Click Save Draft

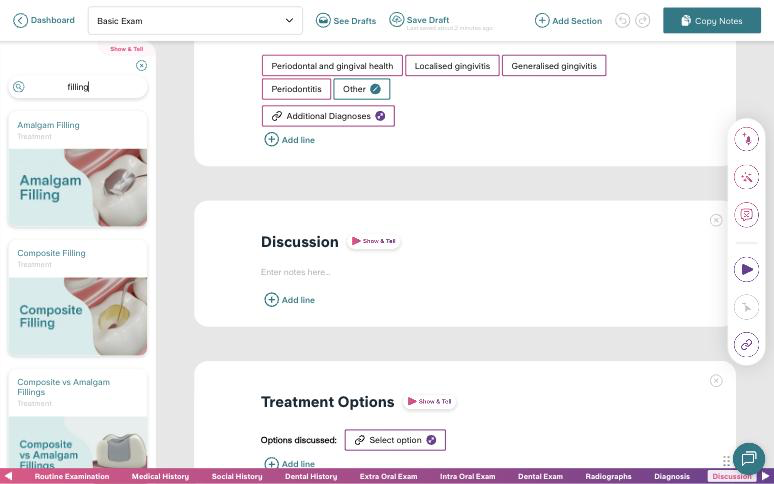point(420,20)
